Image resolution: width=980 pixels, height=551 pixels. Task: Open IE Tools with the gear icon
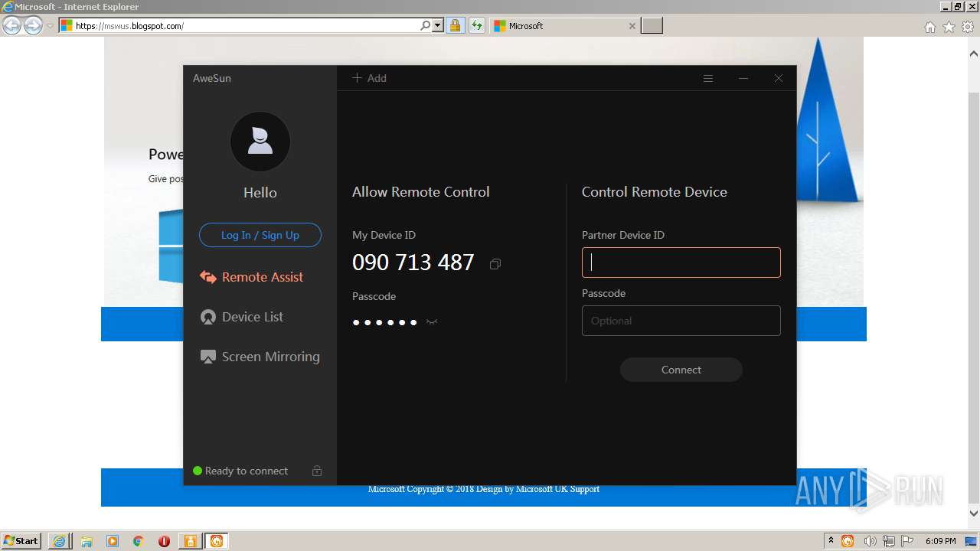968,27
